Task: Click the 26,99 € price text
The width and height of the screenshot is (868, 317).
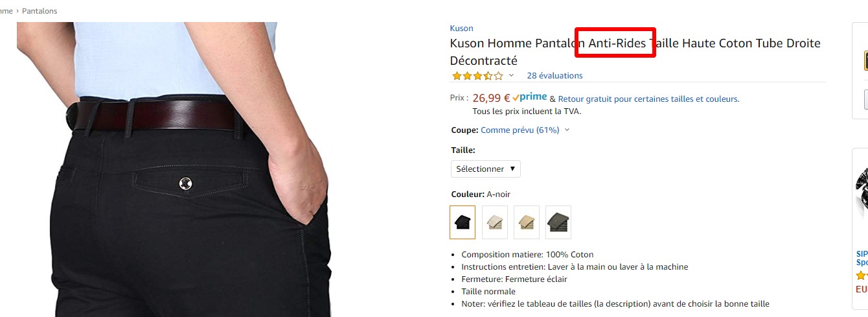Action: pyautogui.click(x=491, y=98)
